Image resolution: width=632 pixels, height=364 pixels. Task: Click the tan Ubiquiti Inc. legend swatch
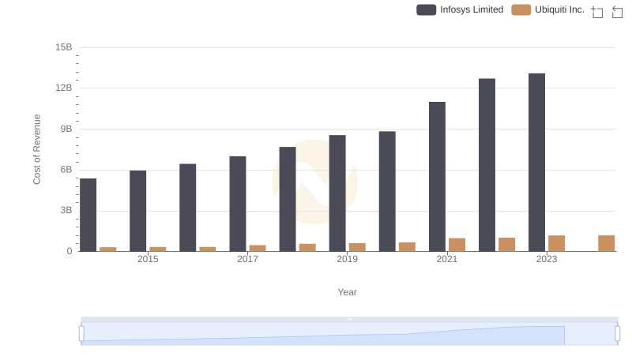521,9
